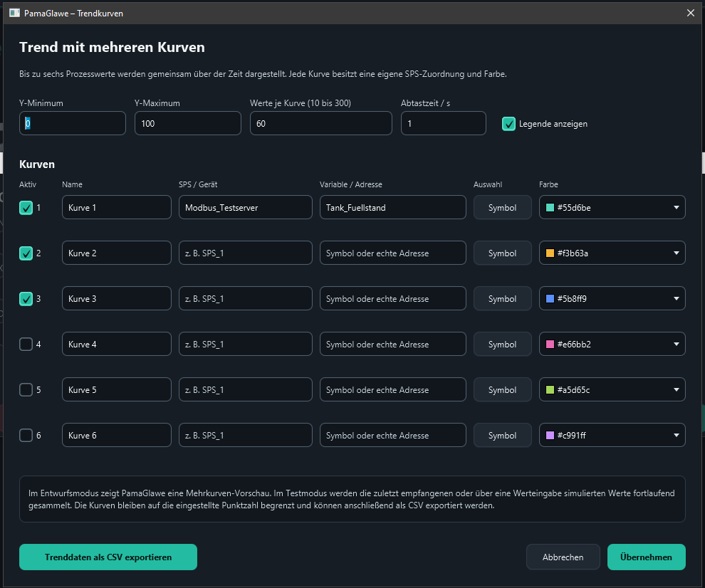Expand the color dropdown showing #f3b63a
This screenshot has height=588, width=705.
click(612, 253)
